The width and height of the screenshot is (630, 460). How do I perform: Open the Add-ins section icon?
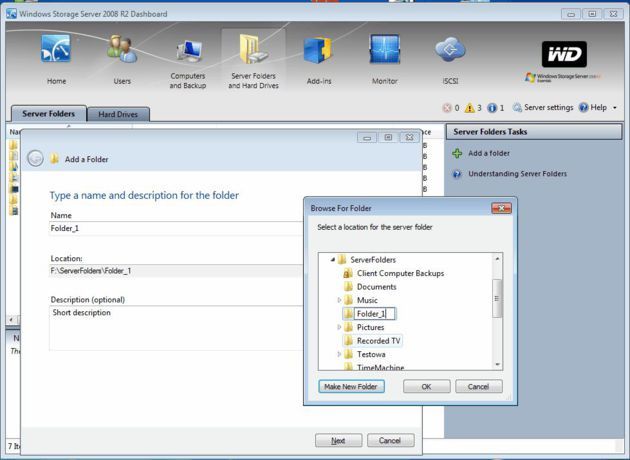(x=319, y=50)
